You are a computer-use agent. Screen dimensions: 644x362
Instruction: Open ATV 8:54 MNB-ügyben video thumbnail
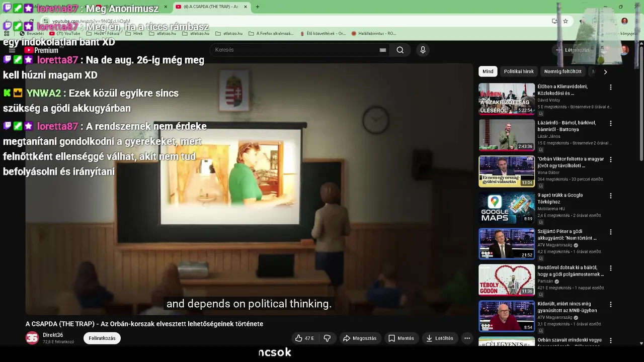tap(507, 316)
